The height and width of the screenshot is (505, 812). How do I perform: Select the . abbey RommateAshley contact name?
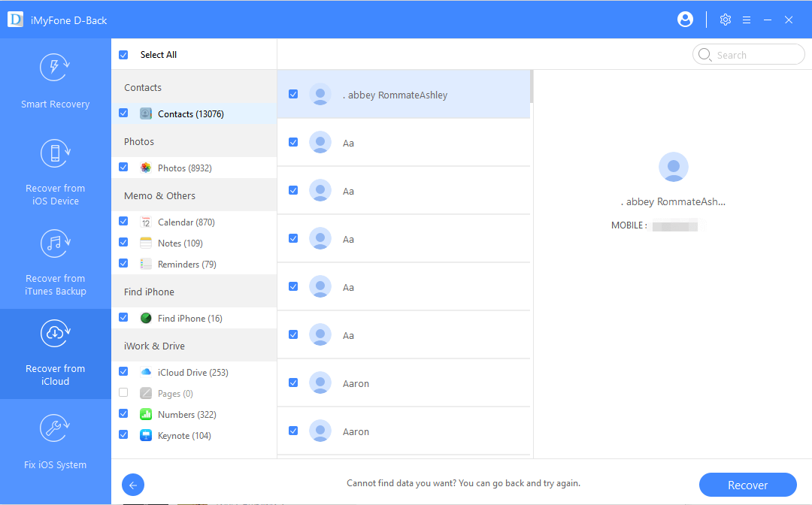(395, 95)
